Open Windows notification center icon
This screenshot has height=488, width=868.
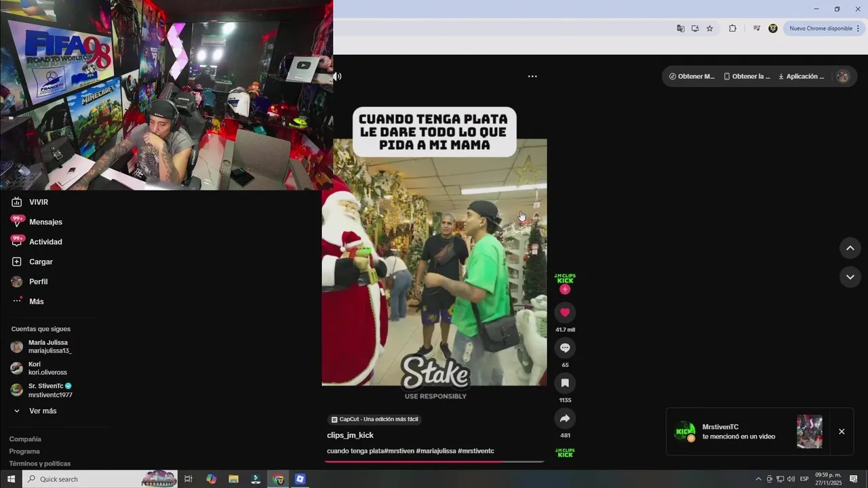pos(854,479)
